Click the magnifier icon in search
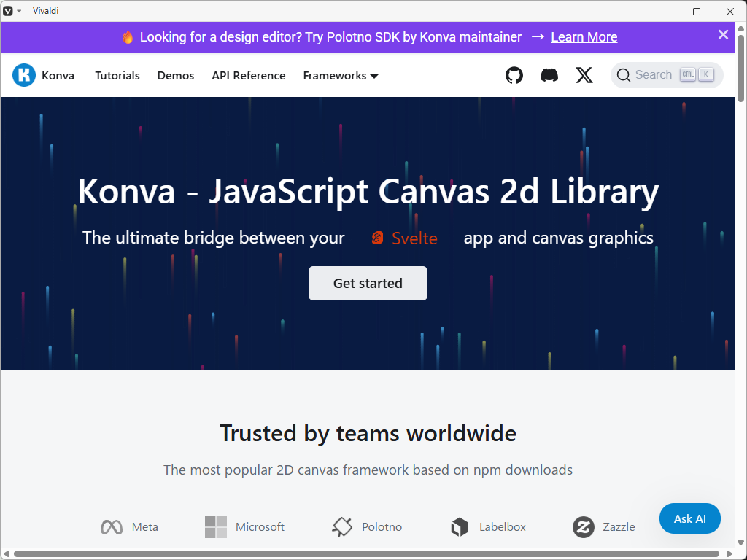This screenshot has width=747, height=560. [623, 75]
